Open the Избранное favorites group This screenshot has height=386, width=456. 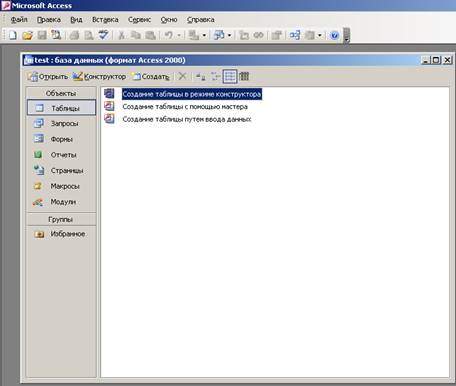tap(61, 234)
